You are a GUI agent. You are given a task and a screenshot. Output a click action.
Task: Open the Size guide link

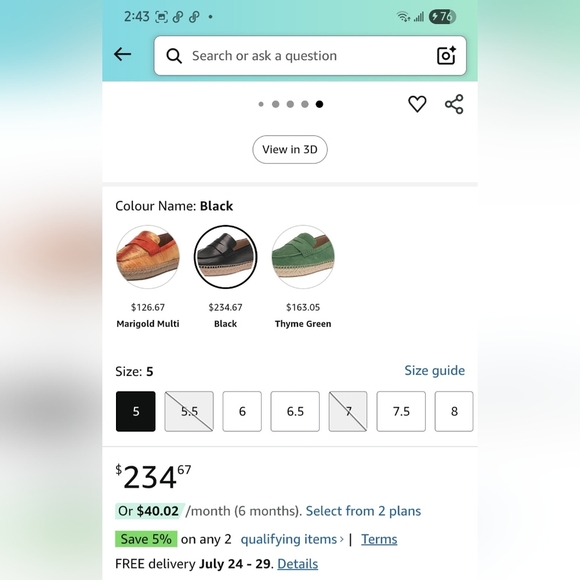[x=435, y=370]
